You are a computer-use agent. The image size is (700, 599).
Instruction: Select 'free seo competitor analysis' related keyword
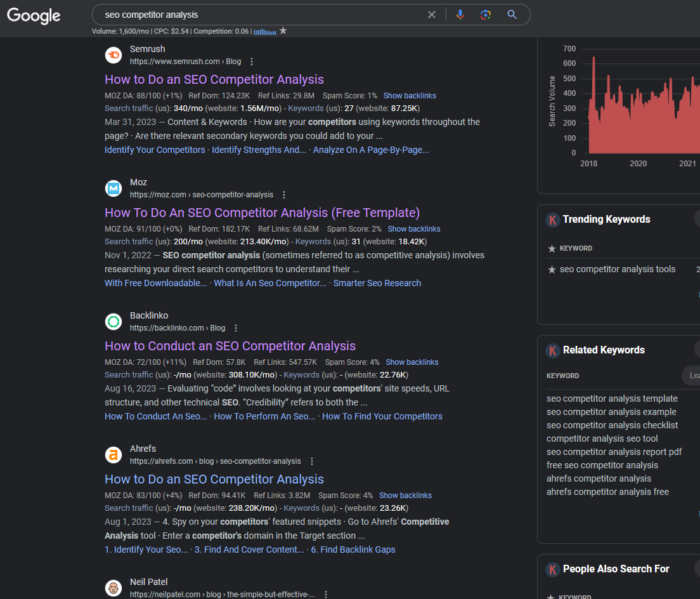tap(602, 466)
